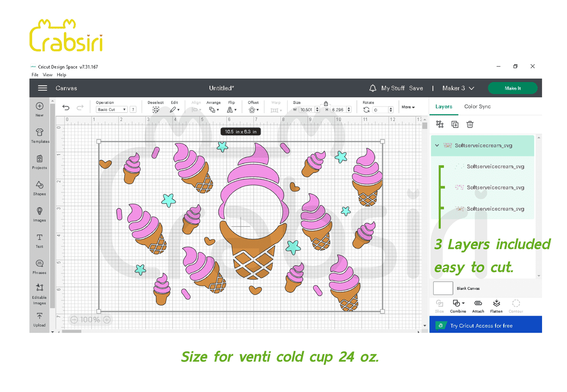Open the Operation Basic Cut dropdown

pyautogui.click(x=112, y=110)
